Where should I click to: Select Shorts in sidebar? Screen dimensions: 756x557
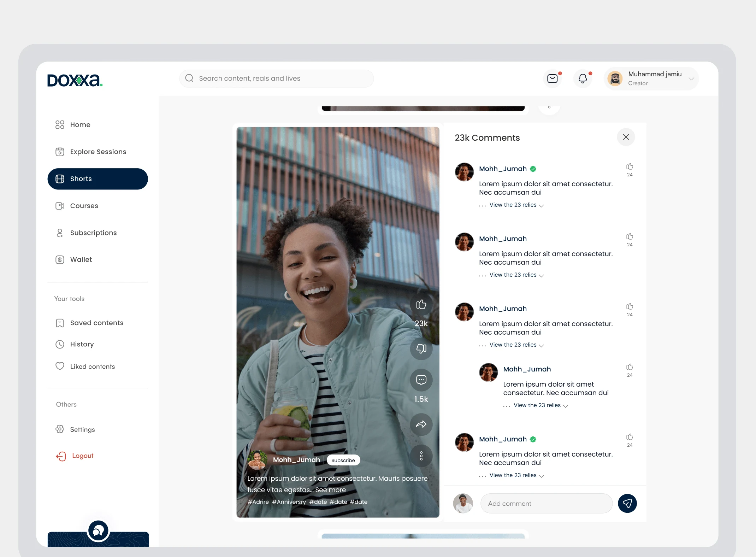98,179
